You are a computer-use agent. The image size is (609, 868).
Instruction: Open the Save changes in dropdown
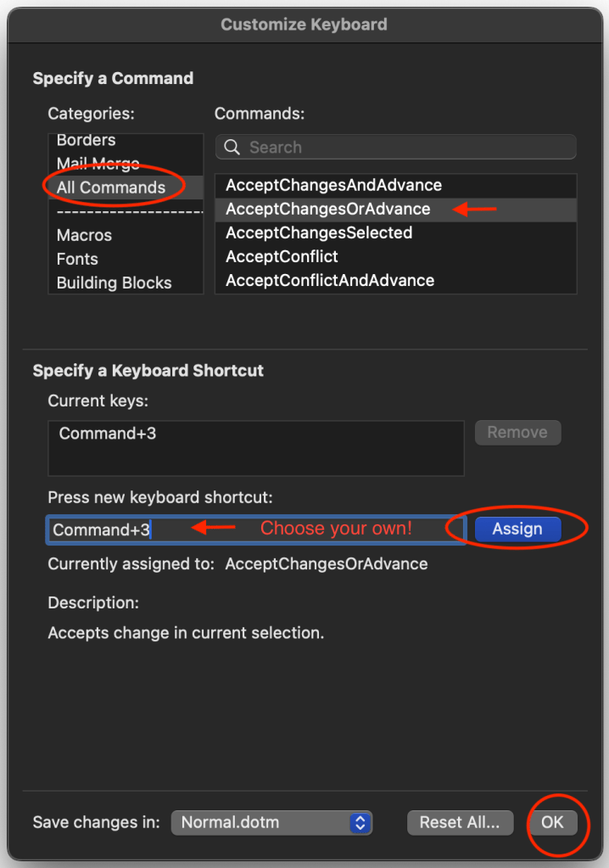271,822
